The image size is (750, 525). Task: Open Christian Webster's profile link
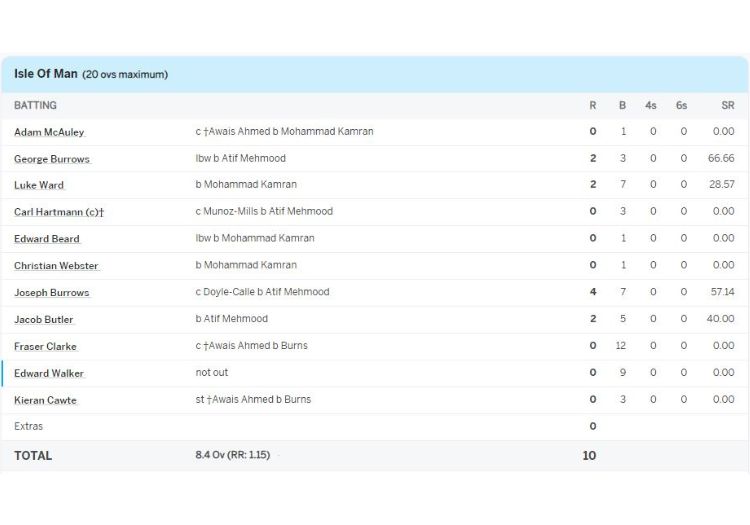click(56, 266)
